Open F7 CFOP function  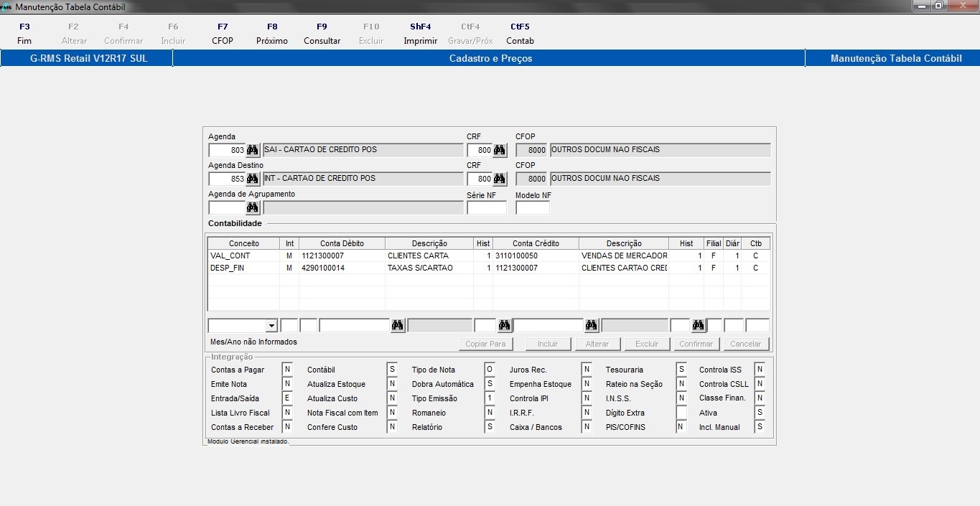223,34
